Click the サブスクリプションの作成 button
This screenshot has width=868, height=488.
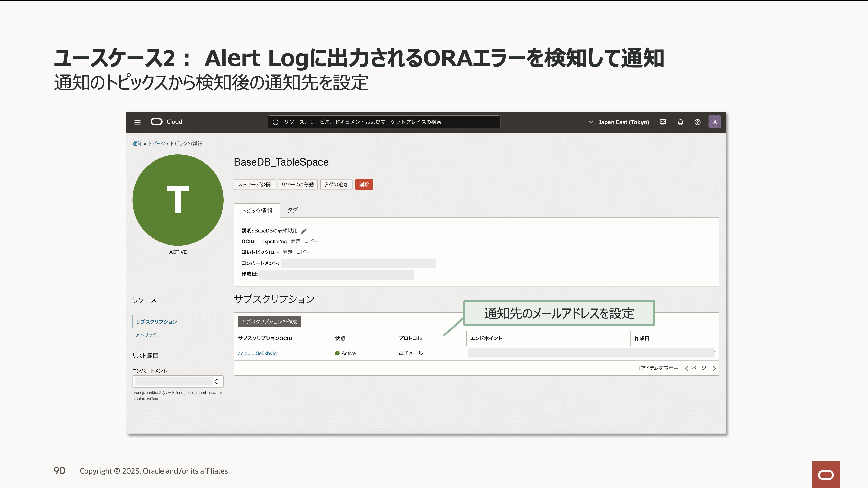click(x=269, y=322)
